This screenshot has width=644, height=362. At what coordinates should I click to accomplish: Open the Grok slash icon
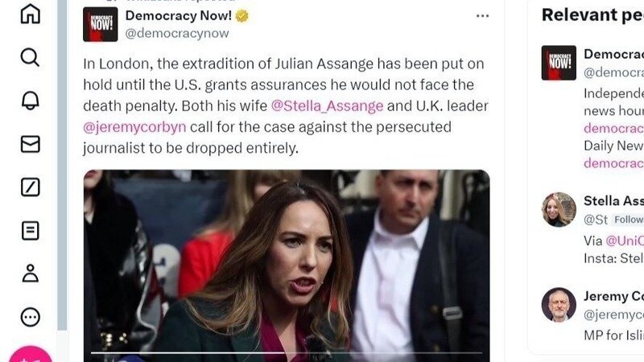click(x=31, y=187)
